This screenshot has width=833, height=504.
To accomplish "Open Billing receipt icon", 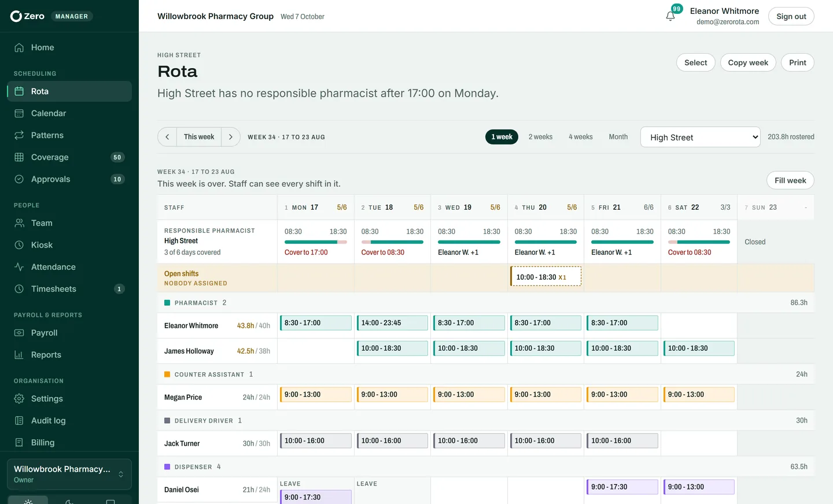I will (19, 443).
